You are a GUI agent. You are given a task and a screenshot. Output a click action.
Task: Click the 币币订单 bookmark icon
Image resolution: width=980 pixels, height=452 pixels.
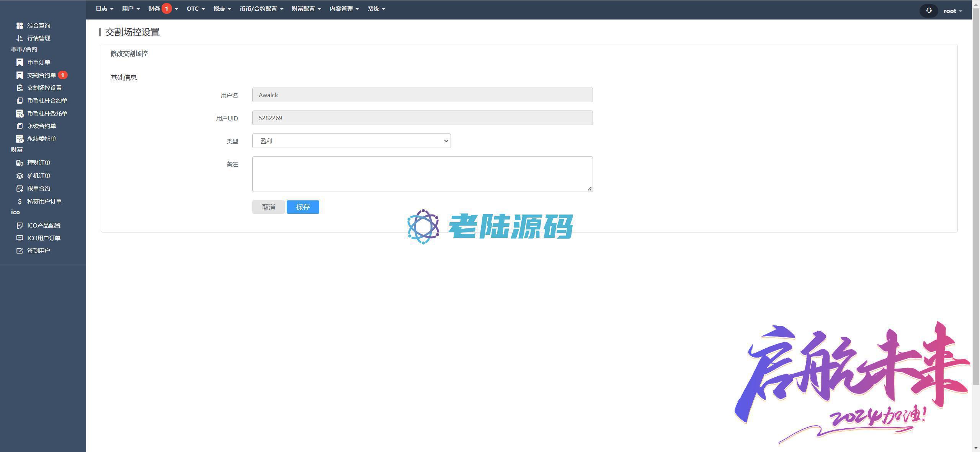[x=20, y=62]
